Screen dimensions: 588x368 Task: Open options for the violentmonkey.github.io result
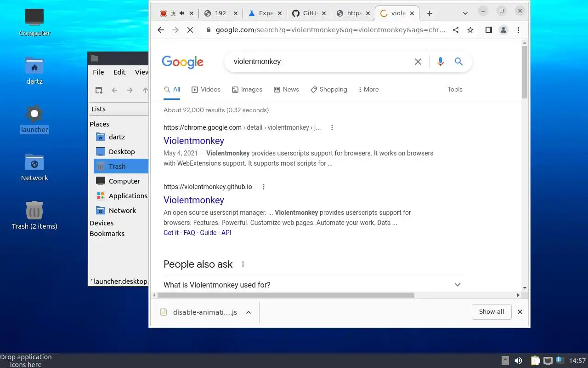click(x=264, y=187)
